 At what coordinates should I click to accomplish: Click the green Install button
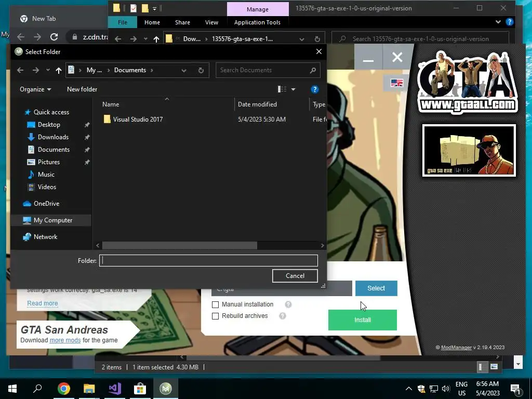[x=362, y=320]
